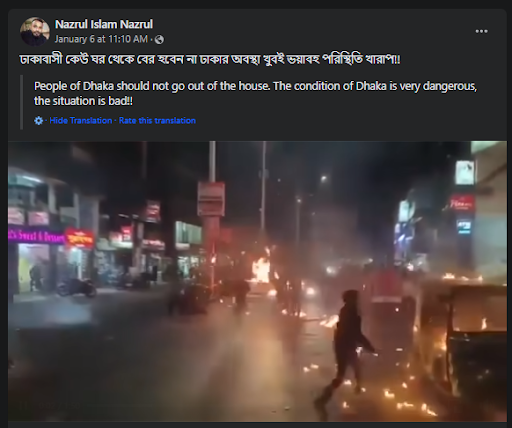Open the translation settings gear icon
This screenshot has width=512, height=428.
click(x=38, y=121)
